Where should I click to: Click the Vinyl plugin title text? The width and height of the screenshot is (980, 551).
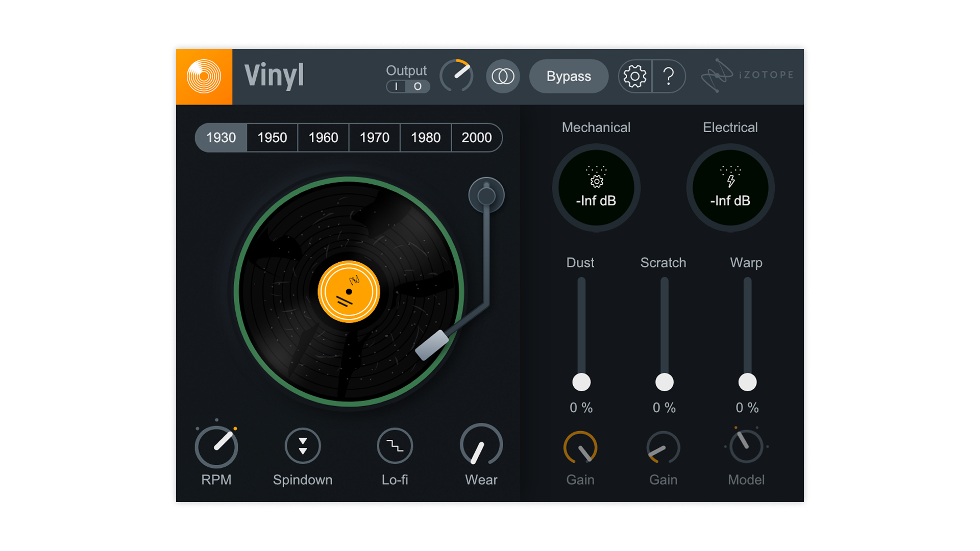pyautogui.click(x=274, y=76)
